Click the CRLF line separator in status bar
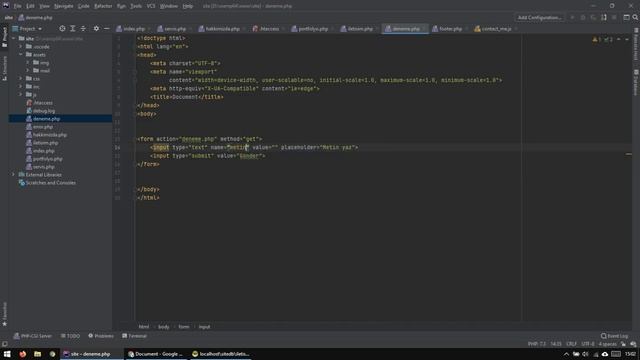 pyautogui.click(x=571, y=344)
